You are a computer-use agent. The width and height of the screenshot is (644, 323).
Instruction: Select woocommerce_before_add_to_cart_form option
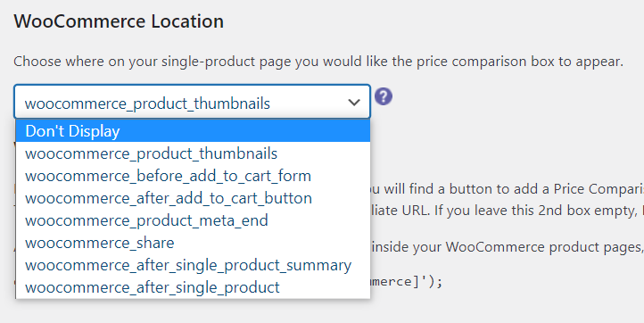pyautogui.click(x=193, y=176)
